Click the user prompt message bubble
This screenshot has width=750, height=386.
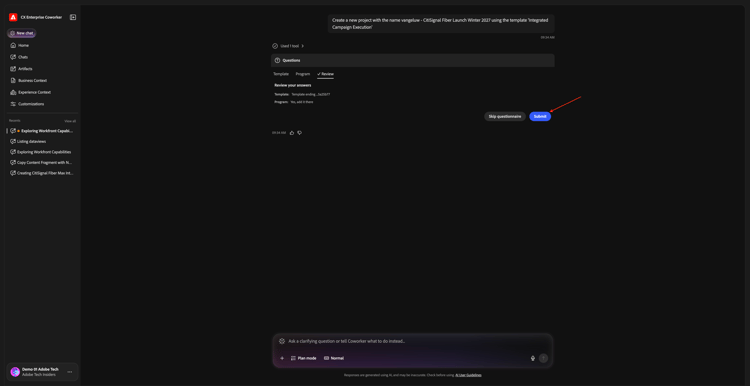pyautogui.click(x=441, y=24)
